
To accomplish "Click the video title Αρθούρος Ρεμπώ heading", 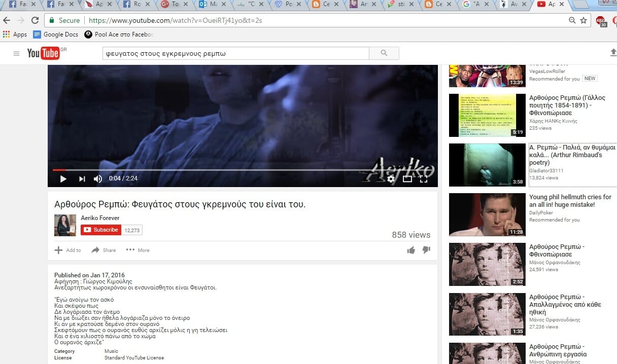I will tap(180, 205).
